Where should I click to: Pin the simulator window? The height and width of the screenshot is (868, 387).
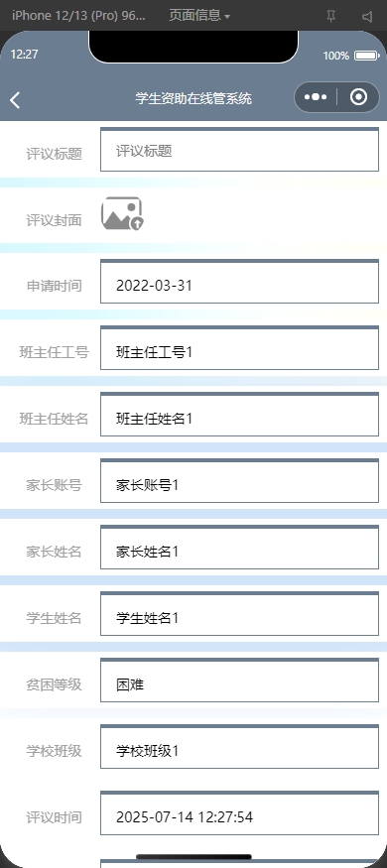point(331,17)
